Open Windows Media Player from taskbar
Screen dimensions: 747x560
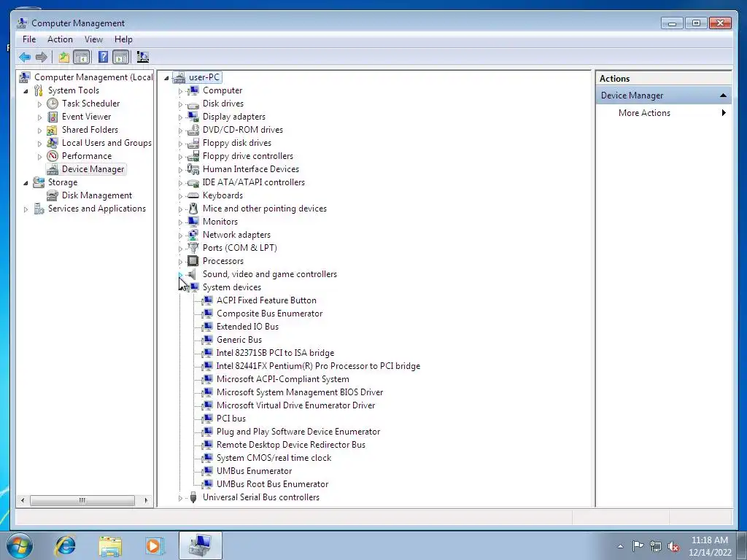[x=155, y=545]
